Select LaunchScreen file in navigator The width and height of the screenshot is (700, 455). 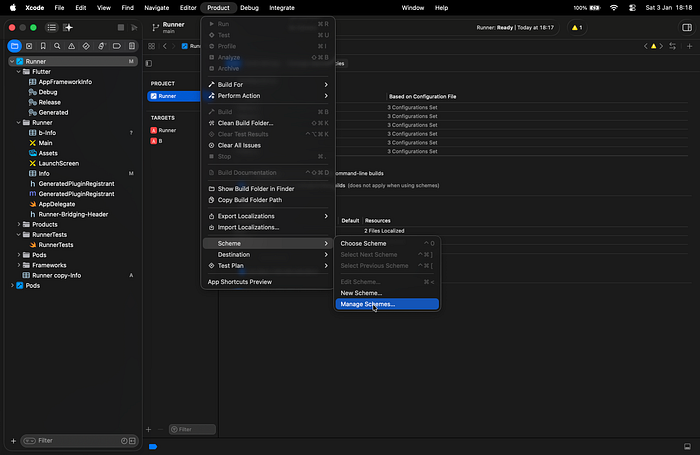click(x=58, y=163)
